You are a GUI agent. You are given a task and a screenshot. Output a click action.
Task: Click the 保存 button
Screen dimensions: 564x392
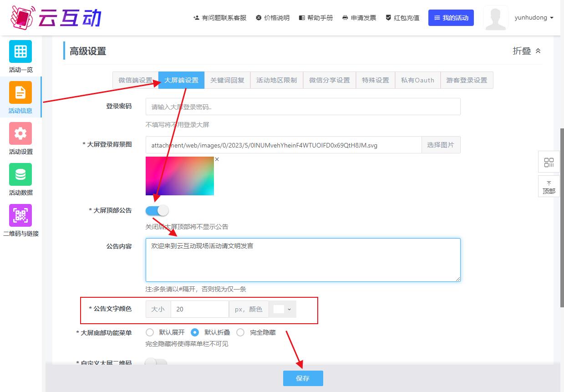tap(303, 378)
